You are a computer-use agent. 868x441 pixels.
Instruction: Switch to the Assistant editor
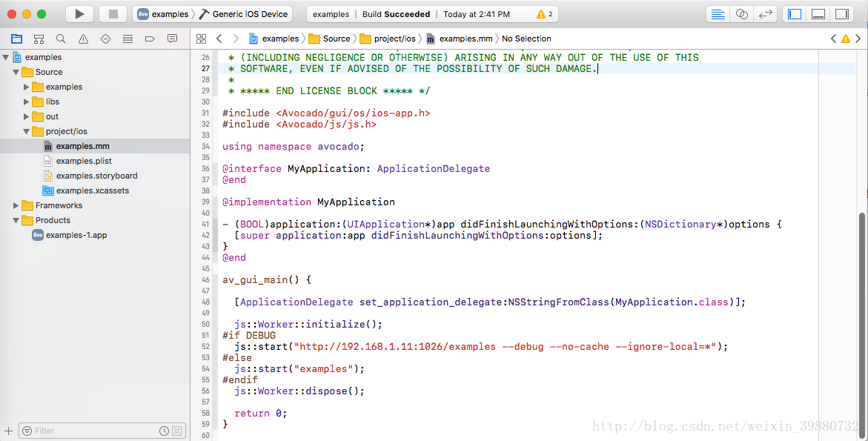pos(741,13)
